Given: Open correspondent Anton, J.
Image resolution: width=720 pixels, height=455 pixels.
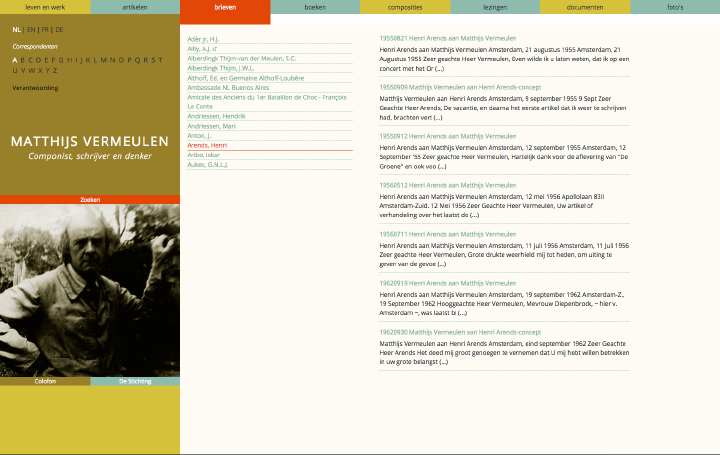Looking at the screenshot, I should (199, 135).
